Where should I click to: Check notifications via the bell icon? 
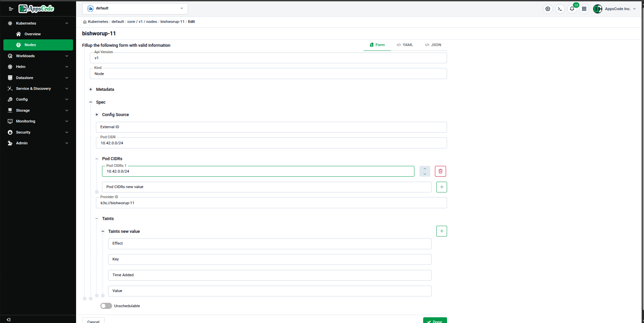pyautogui.click(x=572, y=9)
